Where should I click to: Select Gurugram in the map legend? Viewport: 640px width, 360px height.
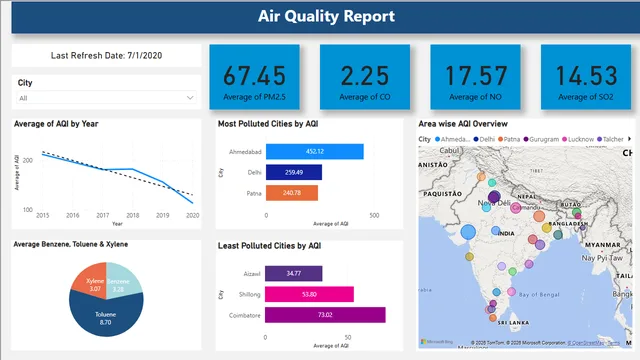(541, 139)
